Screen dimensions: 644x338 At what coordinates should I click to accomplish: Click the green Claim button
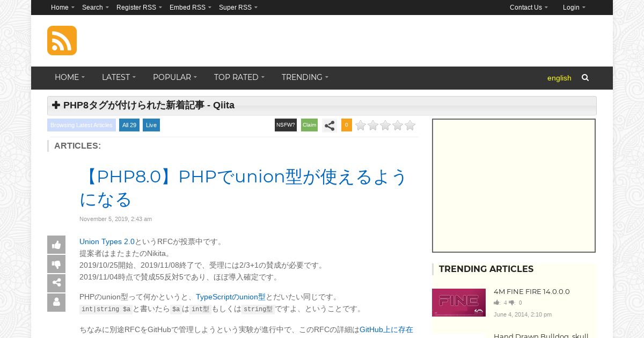pyautogui.click(x=309, y=125)
